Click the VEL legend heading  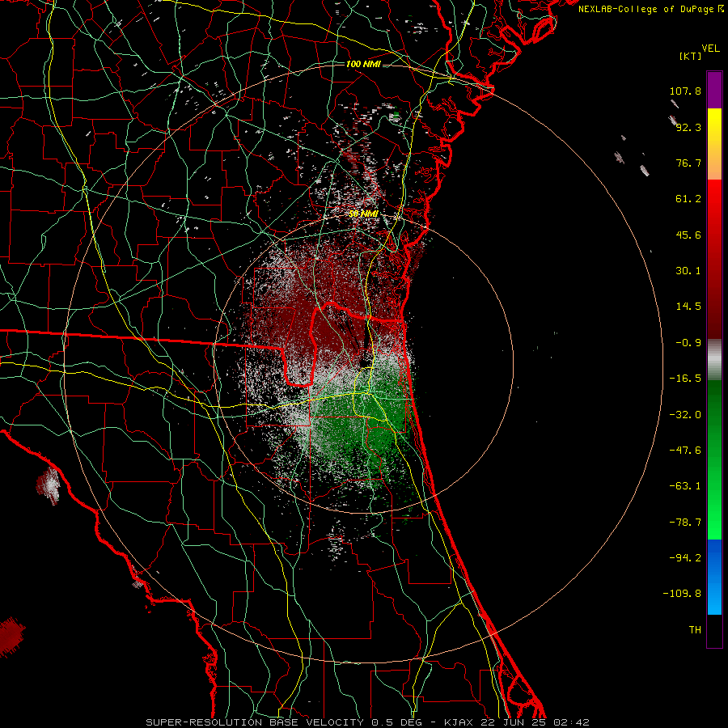710,49
